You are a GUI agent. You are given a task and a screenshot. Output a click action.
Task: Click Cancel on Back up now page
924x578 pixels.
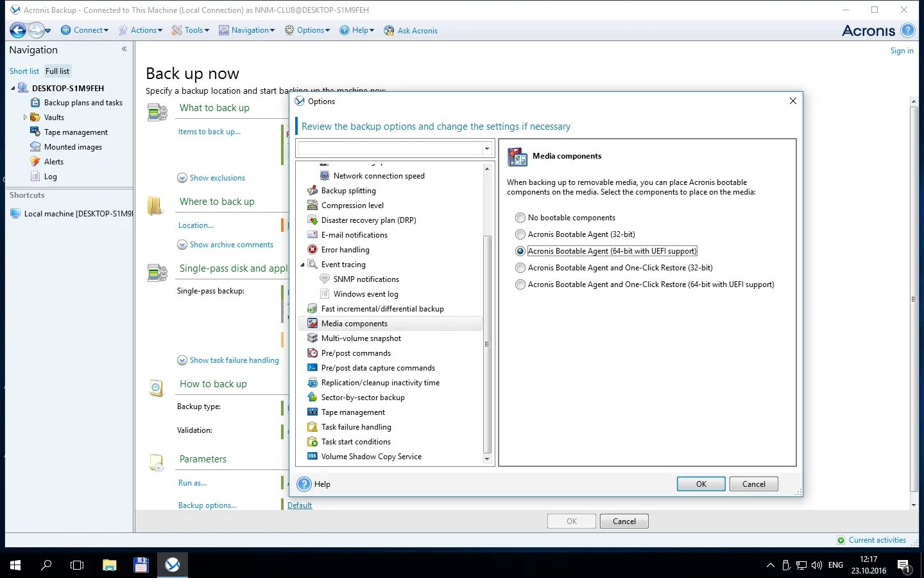pyautogui.click(x=624, y=521)
